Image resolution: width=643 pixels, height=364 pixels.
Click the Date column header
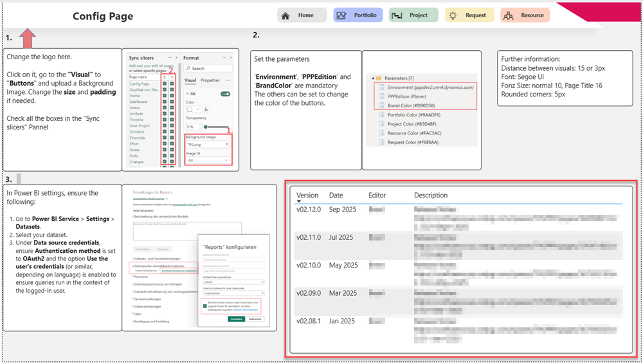point(336,196)
